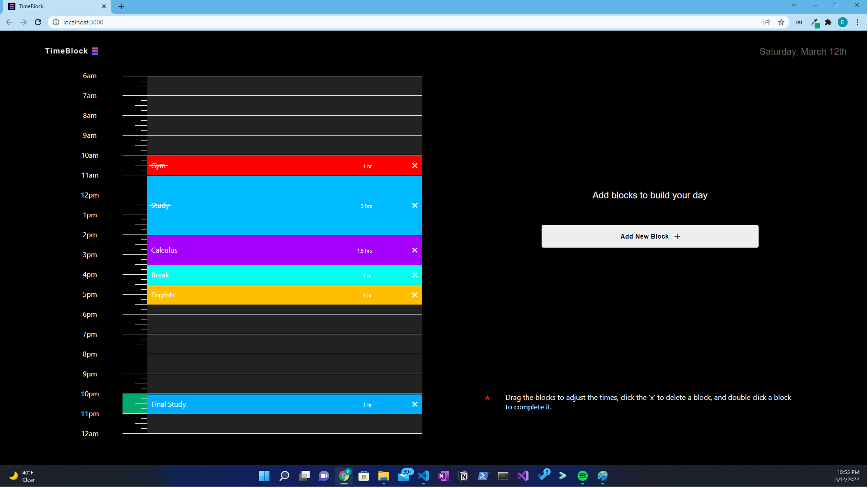Delete the Study block with its X
The height and width of the screenshot is (488, 868).
tap(415, 206)
